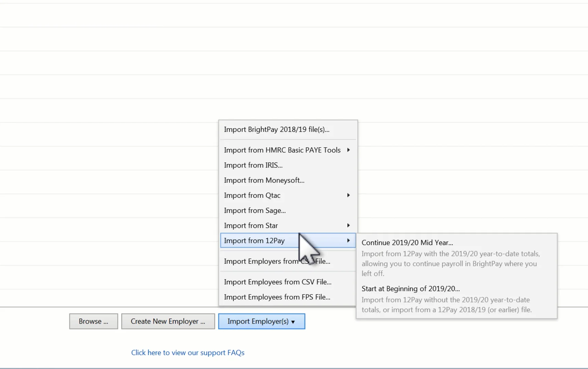Choose Import from IRIS
The image size is (588, 369).
[x=288, y=165]
